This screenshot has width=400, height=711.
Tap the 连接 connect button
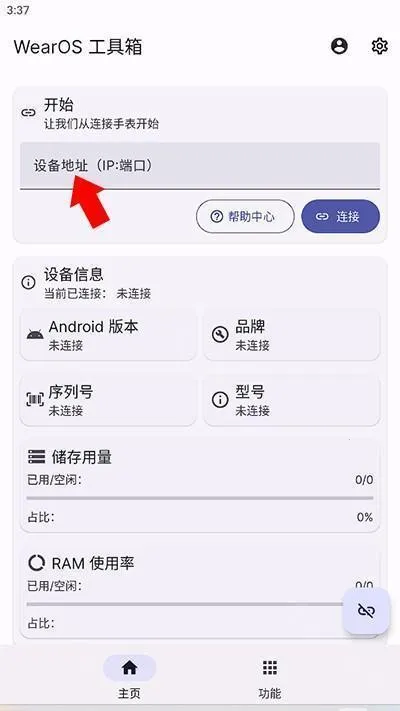coord(341,217)
